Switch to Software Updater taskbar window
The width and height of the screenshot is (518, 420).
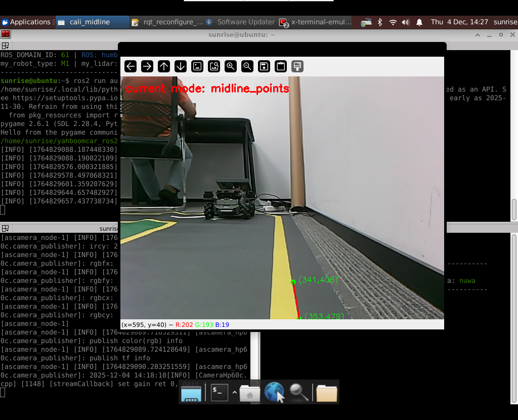click(240, 22)
